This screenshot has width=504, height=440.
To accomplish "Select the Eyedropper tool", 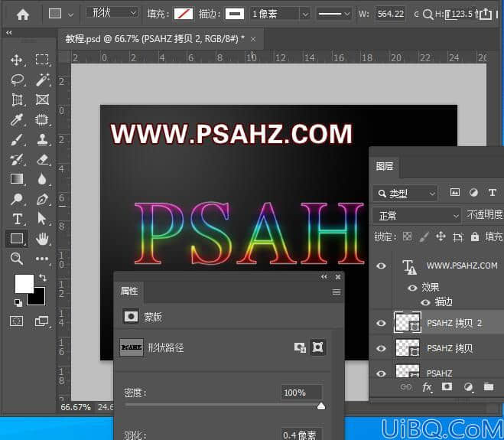I will click(x=17, y=119).
